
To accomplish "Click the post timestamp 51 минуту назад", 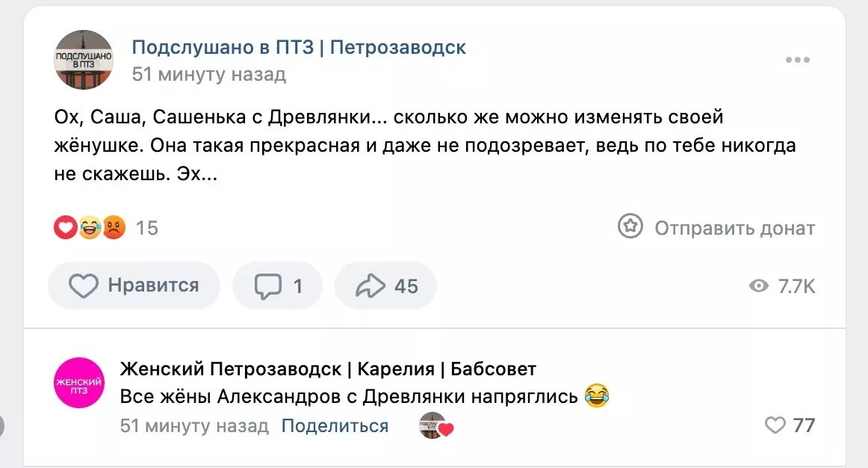I will pos(208,74).
